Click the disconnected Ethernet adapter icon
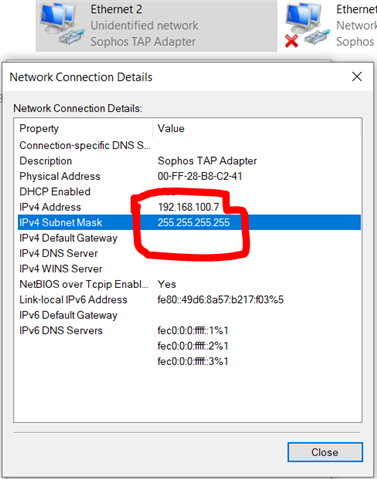This screenshot has width=377, height=479. click(x=307, y=24)
